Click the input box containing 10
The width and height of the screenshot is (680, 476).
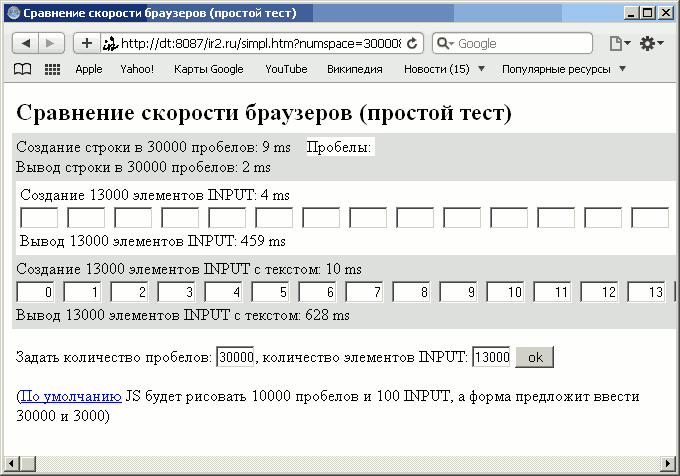click(x=505, y=292)
